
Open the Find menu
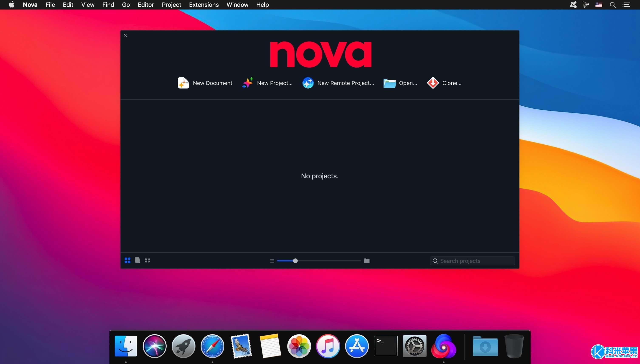tap(108, 4)
